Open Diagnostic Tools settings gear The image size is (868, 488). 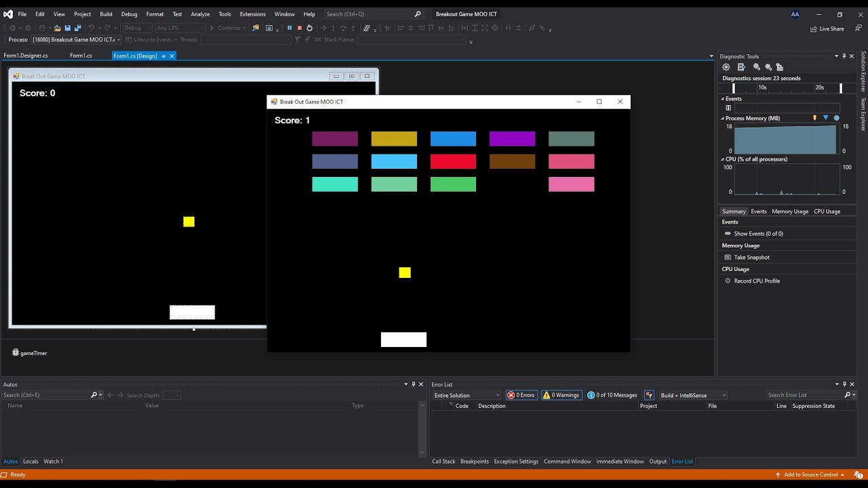pos(726,67)
